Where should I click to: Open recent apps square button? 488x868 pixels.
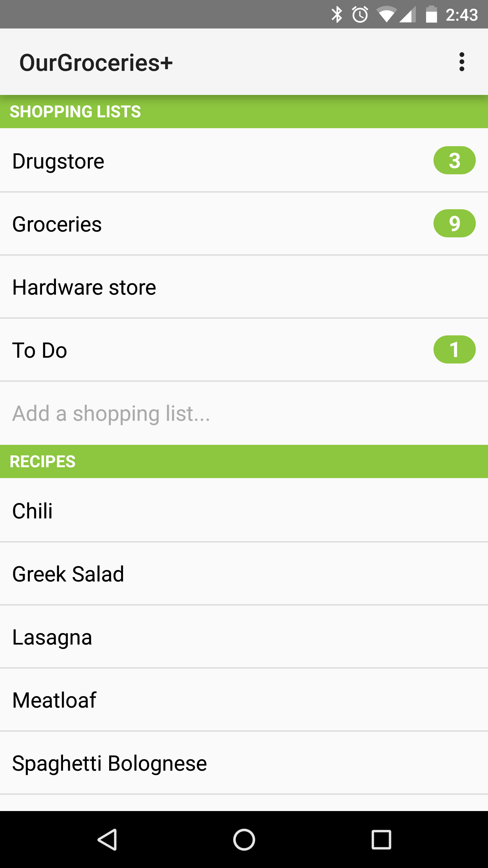click(x=381, y=840)
